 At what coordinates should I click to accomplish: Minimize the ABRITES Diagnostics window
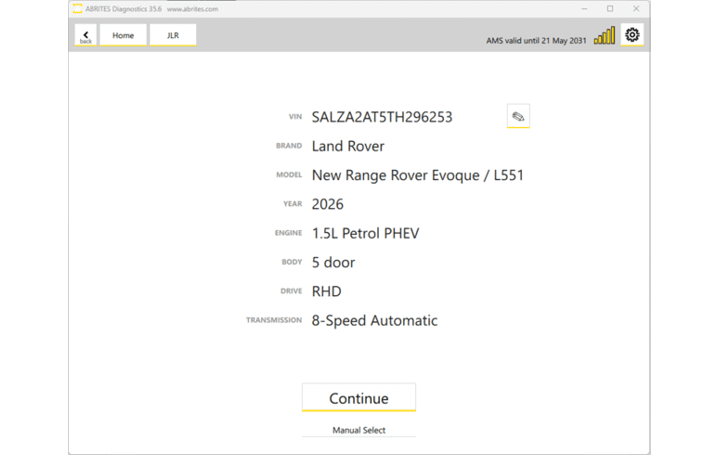584,9
